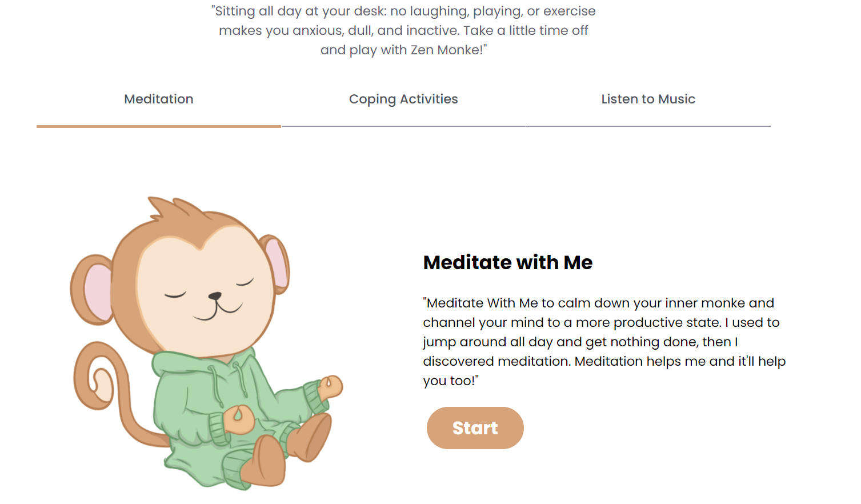The width and height of the screenshot is (861, 504).
Task: Click the monkey's right ear behind hood
Action: (277, 264)
